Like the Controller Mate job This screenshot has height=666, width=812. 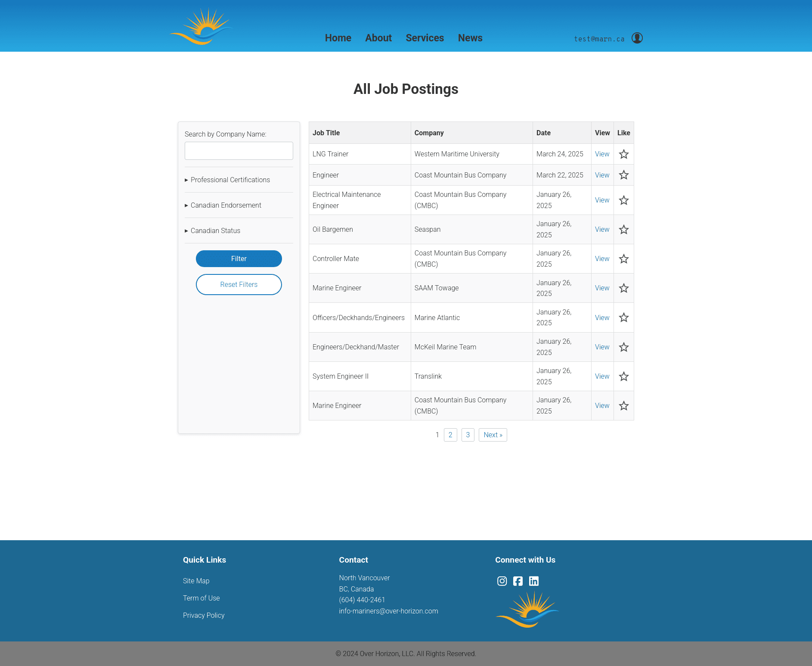tap(623, 259)
